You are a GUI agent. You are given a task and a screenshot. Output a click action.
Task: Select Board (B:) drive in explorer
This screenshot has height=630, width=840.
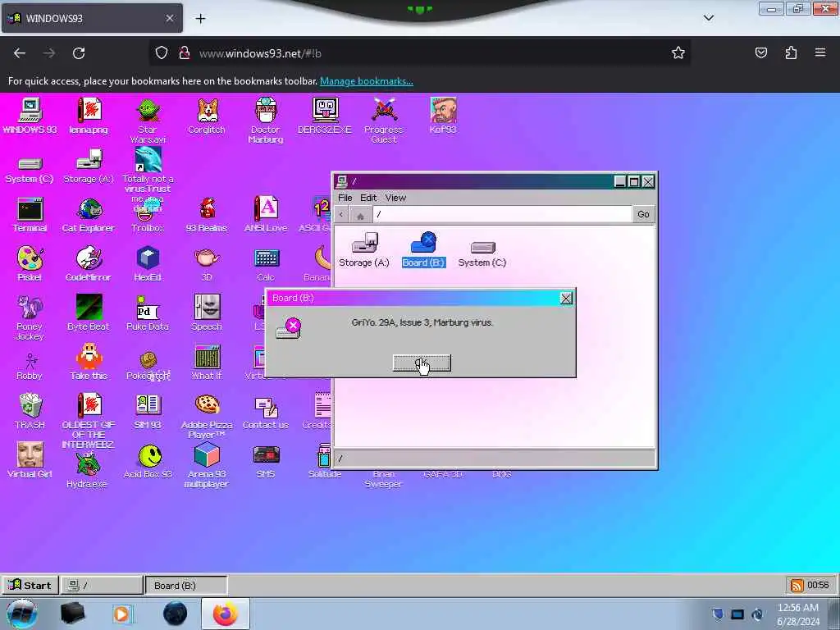pos(424,249)
